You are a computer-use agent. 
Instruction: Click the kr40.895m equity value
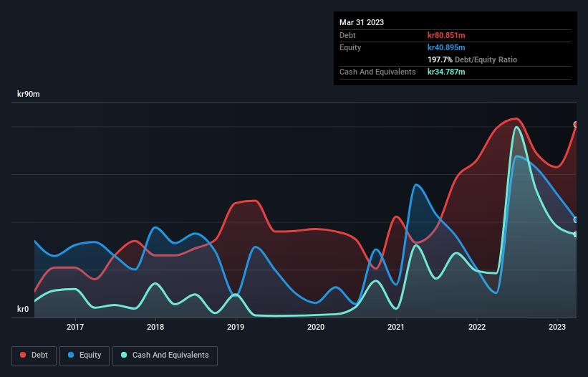coord(446,47)
